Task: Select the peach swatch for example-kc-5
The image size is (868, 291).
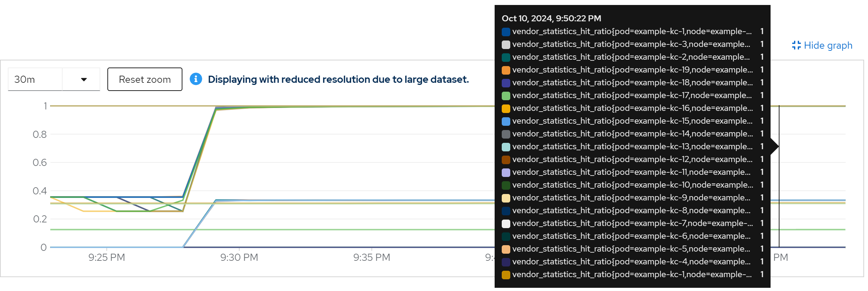Action: point(506,249)
